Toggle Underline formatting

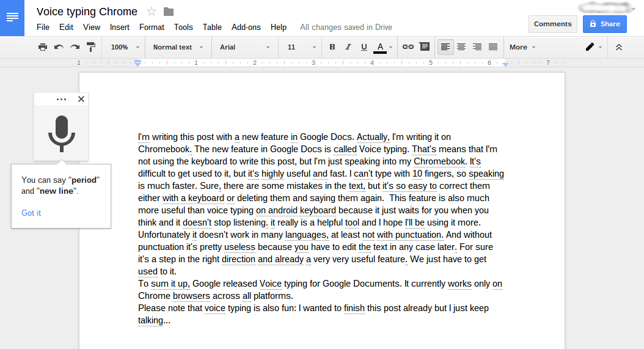tap(364, 47)
